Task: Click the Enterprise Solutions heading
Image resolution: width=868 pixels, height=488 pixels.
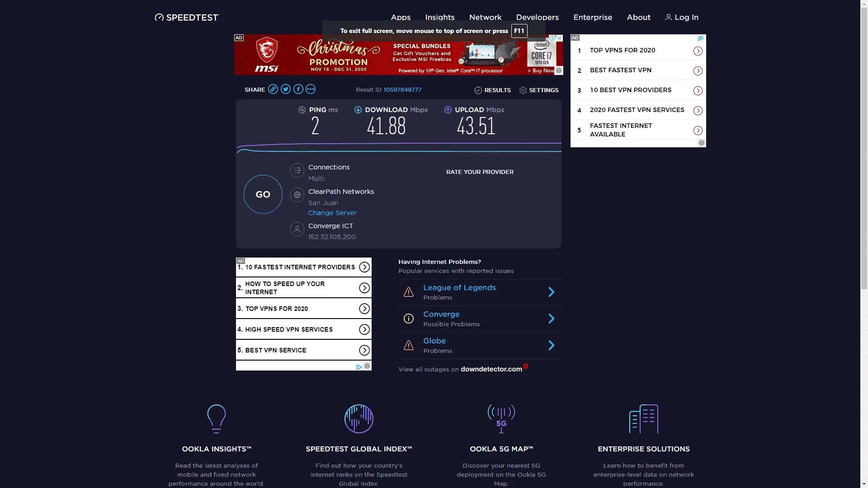Action: (x=644, y=449)
